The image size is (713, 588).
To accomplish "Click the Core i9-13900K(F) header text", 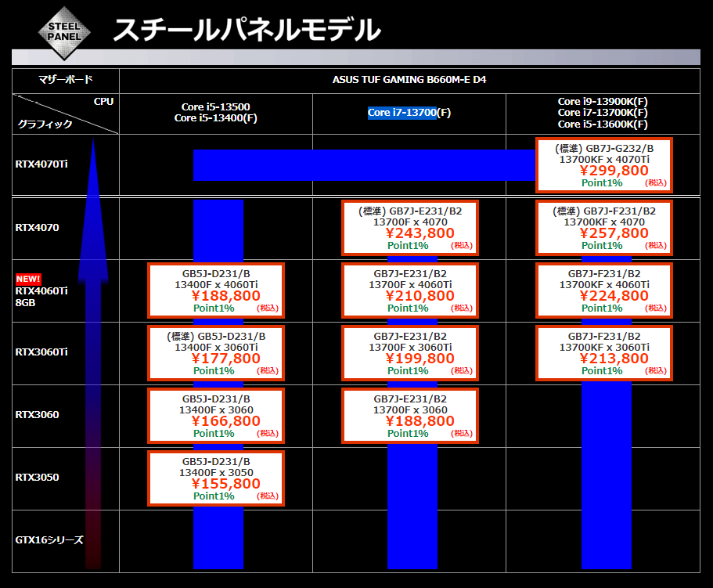I will [x=603, y=102].
